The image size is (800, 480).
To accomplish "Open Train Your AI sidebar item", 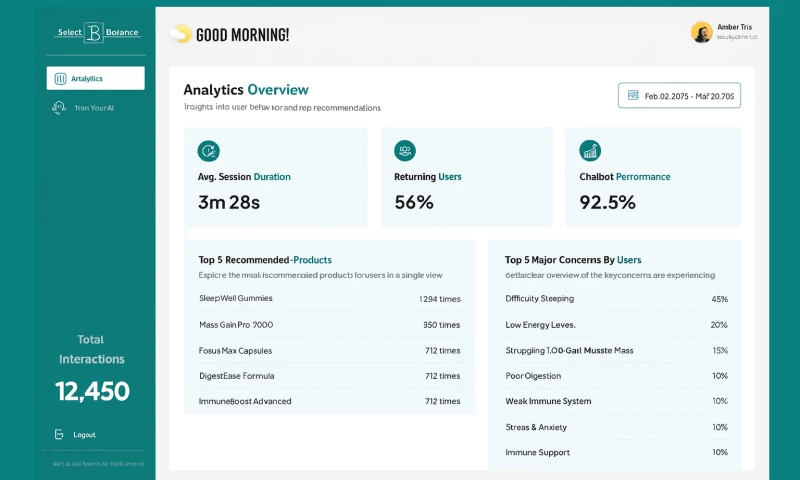I will tap(84, 108).
